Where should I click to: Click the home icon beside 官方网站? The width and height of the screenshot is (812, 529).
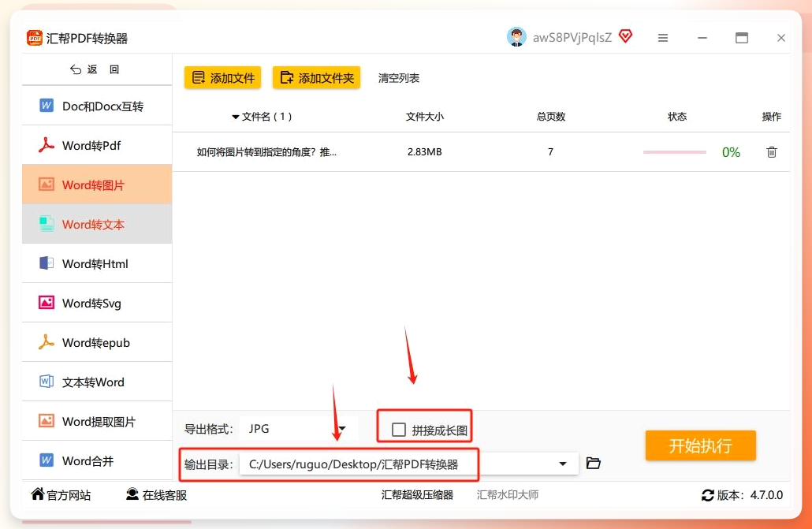pos(38,494)
